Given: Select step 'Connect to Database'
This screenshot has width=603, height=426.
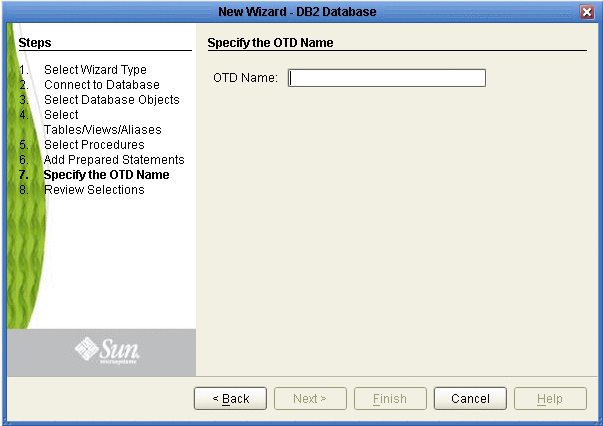Looking at the screenshot, I should click(102, 85).
